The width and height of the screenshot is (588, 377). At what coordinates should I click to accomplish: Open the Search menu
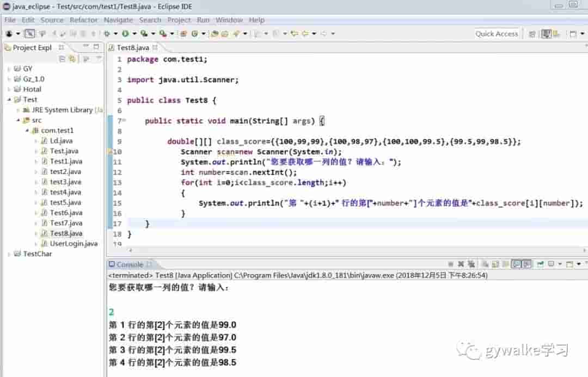150,20
